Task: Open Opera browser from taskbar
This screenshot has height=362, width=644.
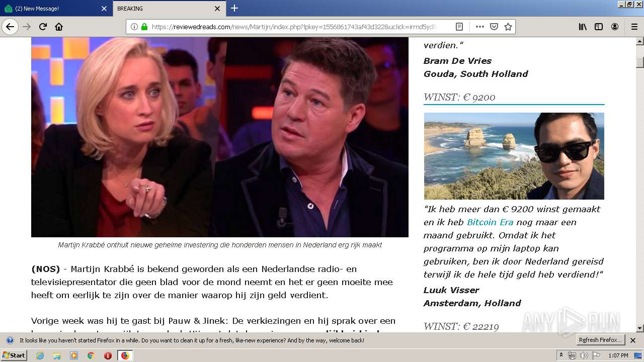Action: pyautogui.click(x=108, y=355)
